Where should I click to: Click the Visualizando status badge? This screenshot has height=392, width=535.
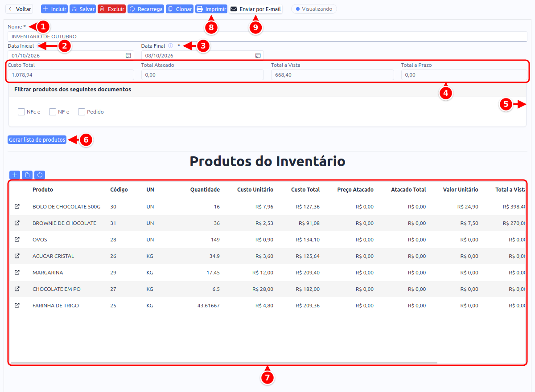pyautogui.click(x=314, y=9)
